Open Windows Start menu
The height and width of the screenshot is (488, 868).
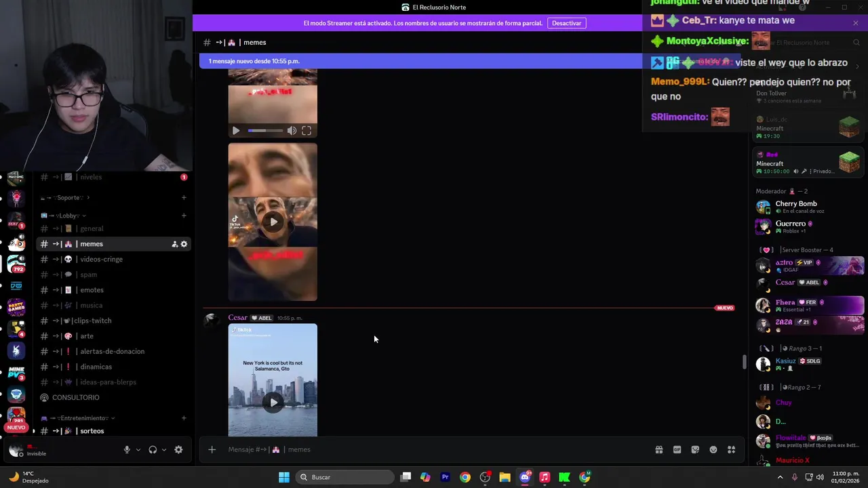point(284,477)
